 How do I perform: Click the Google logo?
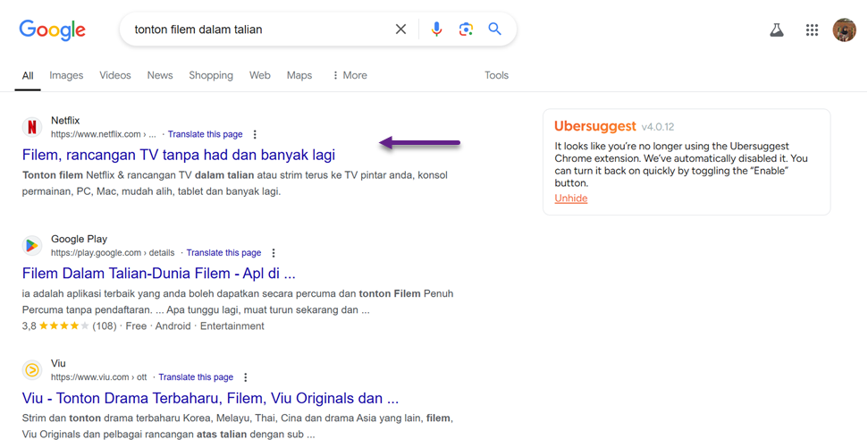53,30
